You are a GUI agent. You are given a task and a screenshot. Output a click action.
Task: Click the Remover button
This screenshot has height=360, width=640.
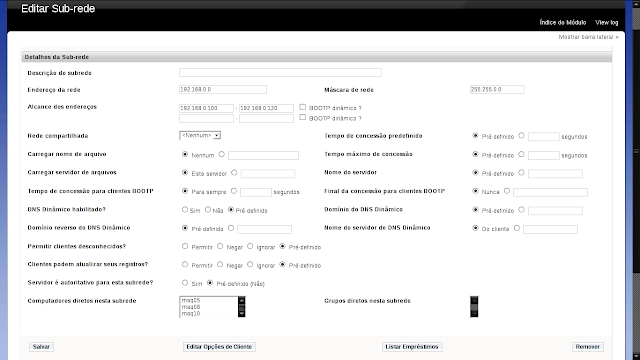click(x=588, y=347)
